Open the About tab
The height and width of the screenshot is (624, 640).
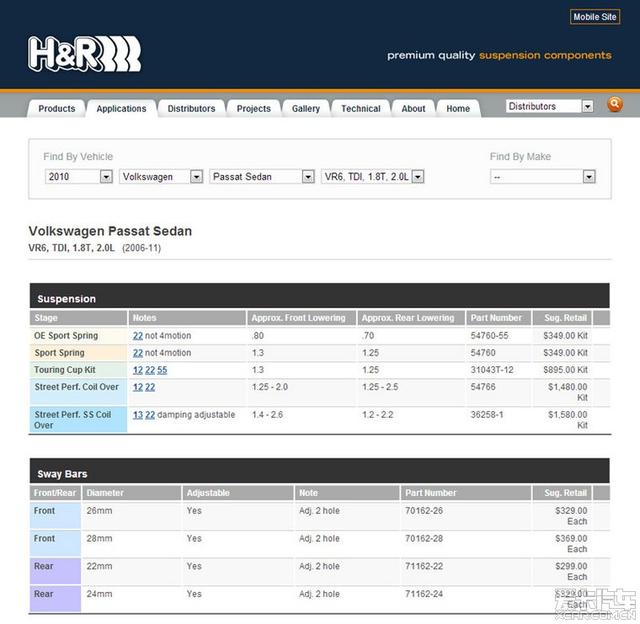[x=413, y=109]
